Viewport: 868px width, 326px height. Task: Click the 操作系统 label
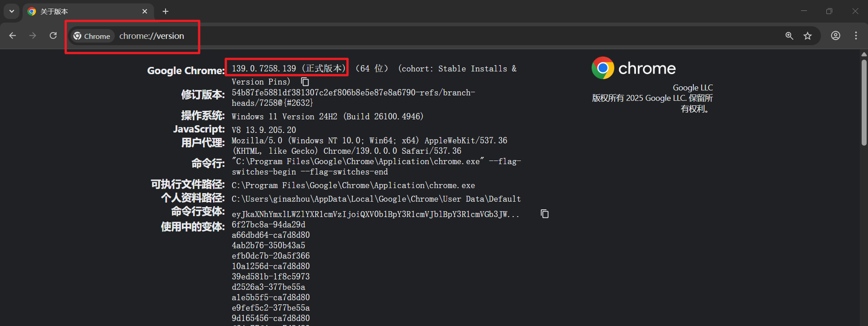pyautogui.click(x=203, y=116)
